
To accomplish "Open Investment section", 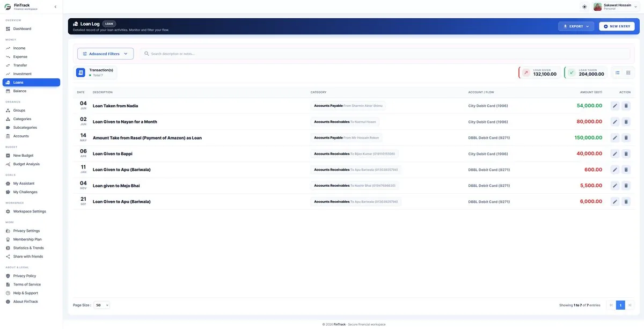I will pos(31,74).
